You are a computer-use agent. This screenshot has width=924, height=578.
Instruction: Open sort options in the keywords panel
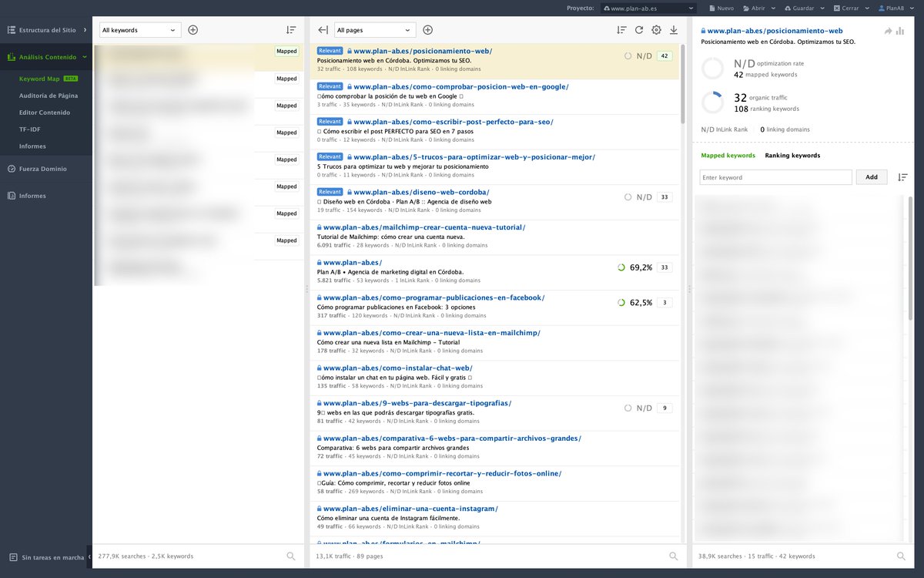click(x=291, y=30)
